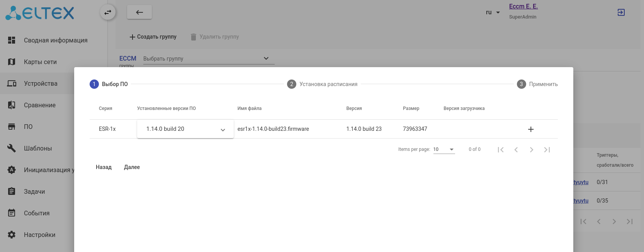Click the plus icon in ESR-1x row
The width and height of the screenshot is (644, 252).
tap(531, 129)
